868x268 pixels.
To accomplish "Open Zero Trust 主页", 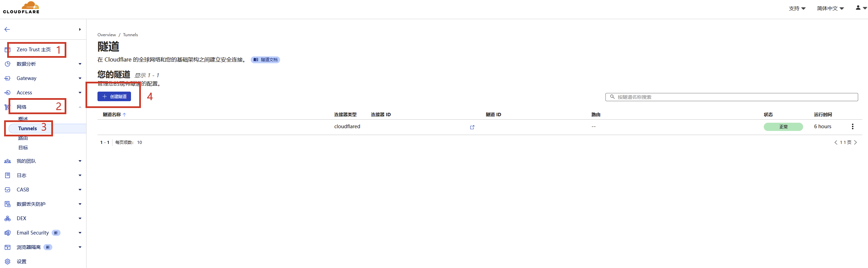I will (x=34, y=50).
